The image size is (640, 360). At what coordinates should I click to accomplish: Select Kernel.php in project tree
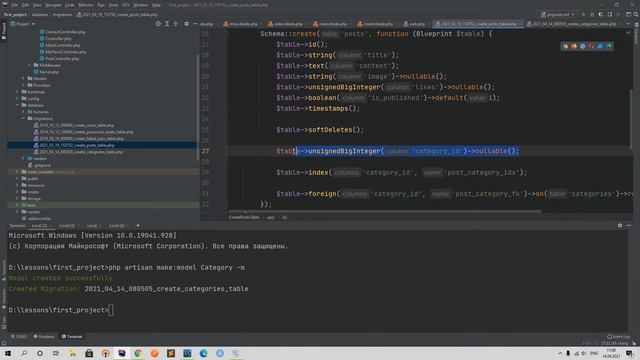tap(46, 72)
